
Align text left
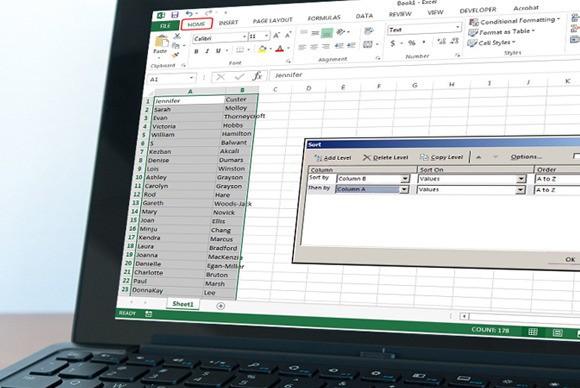pyautogui.click(x=302, y=47)
